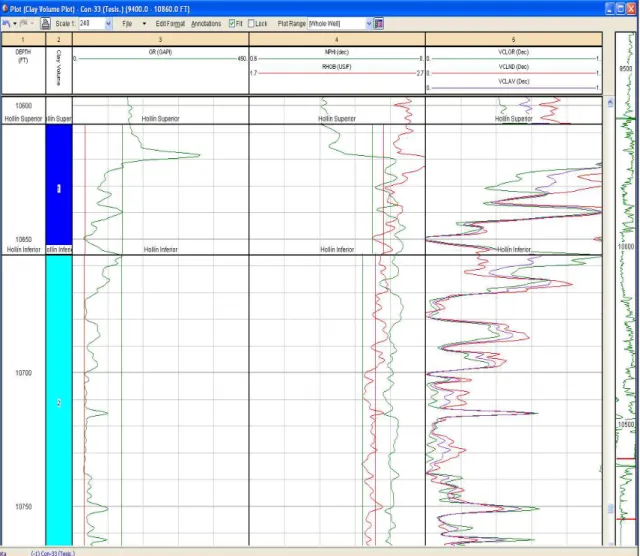Click the 9500 mark in overview track
640x556 pixels.
pyautogui.click(x=626, y=69)
